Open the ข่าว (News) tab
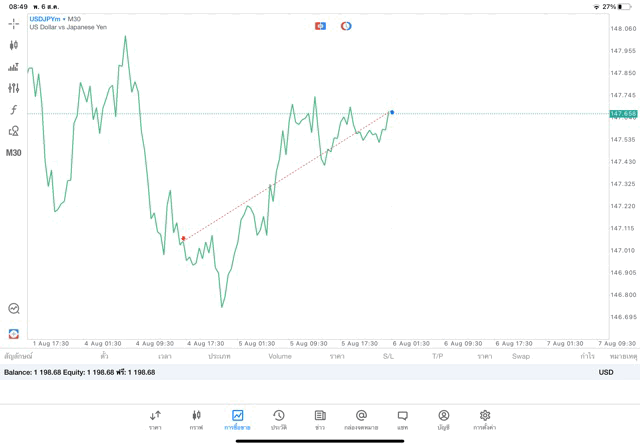The height and width of the screenshot is (447, 640). click(x=319, y=419)
